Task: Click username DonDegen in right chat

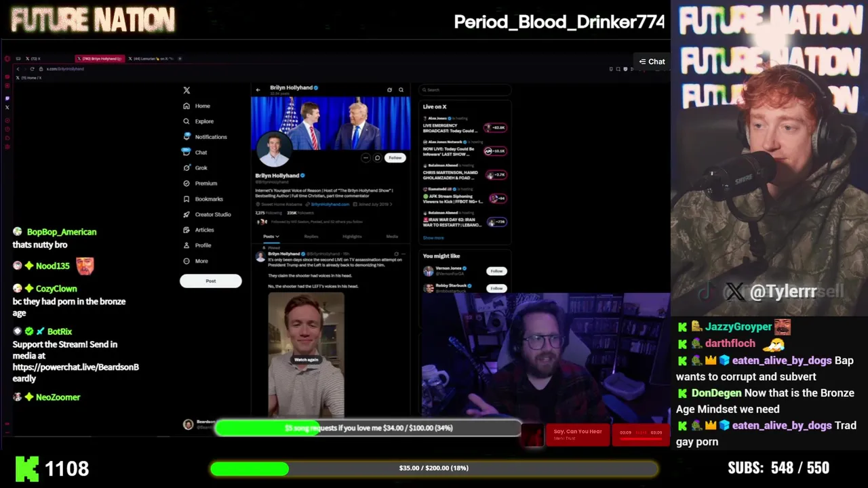Action: tap(716, 393)
